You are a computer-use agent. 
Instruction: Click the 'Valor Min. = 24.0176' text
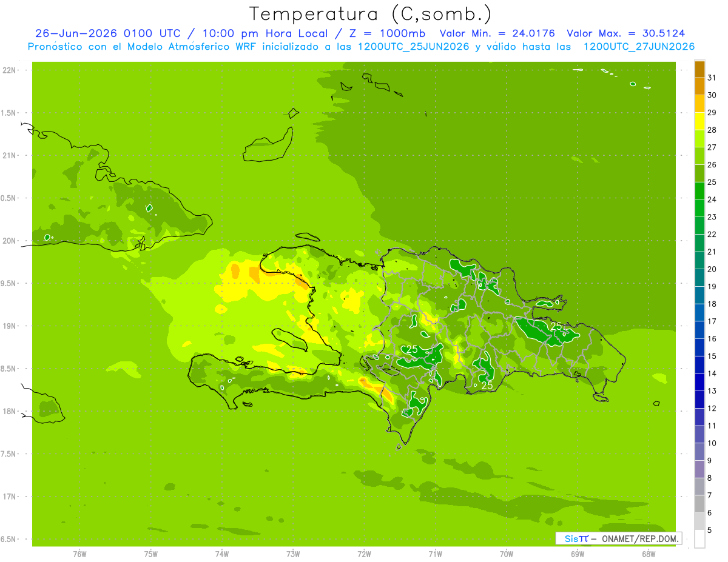point(497,33)
